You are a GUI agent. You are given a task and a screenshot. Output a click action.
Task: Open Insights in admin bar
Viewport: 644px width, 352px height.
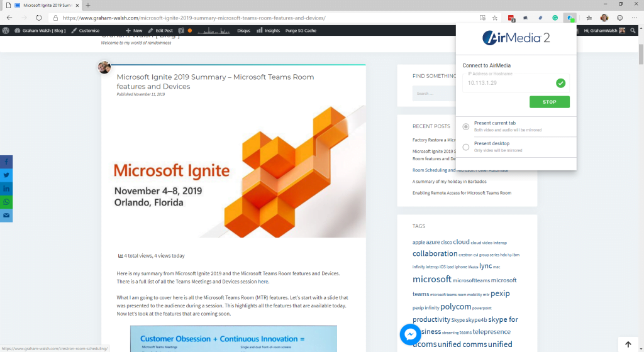click(268, 30)
